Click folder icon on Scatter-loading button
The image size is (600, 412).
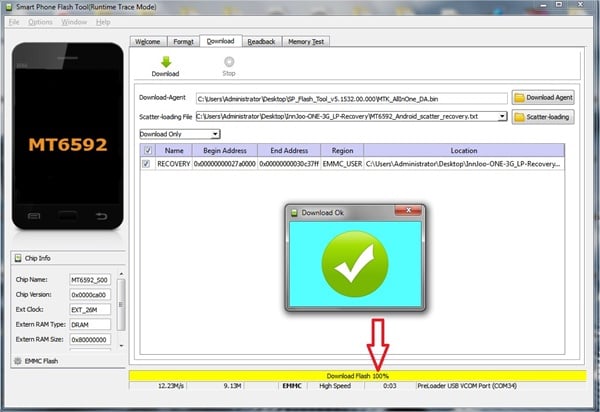pos(519,117)
